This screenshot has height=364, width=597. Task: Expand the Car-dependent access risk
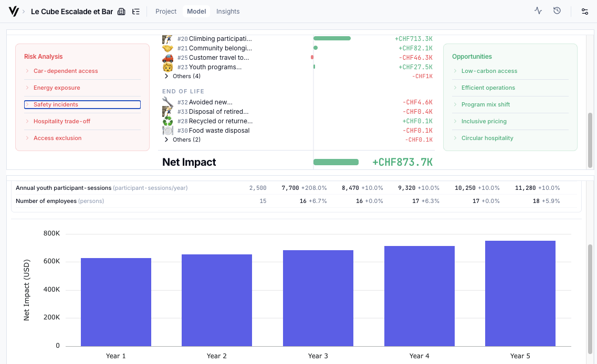coord(66,71)
